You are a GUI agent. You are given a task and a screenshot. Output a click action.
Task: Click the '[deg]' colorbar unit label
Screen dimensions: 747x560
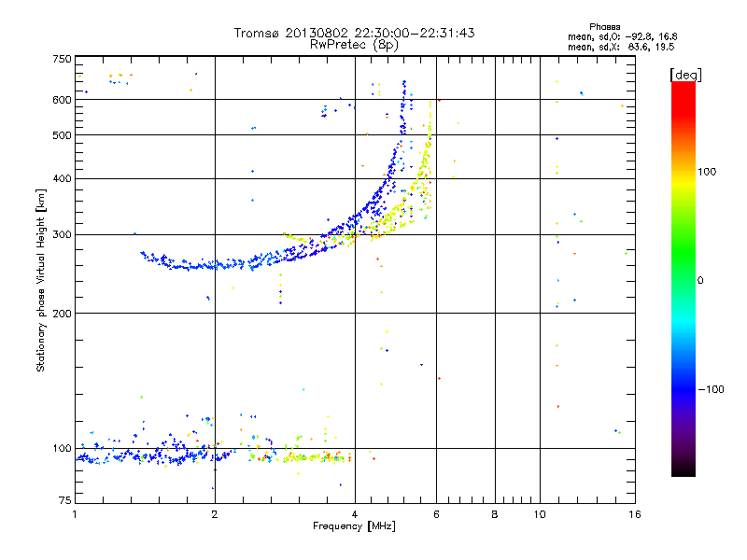tap(685, 75)
